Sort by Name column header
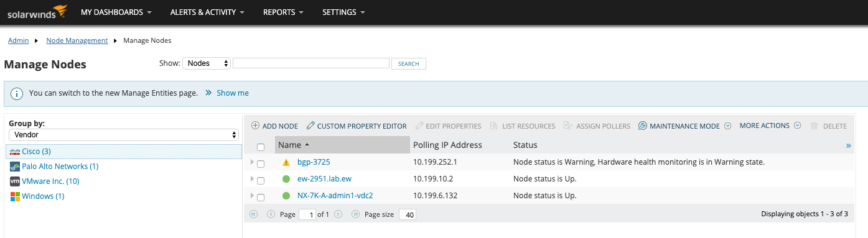 [342, 145]
